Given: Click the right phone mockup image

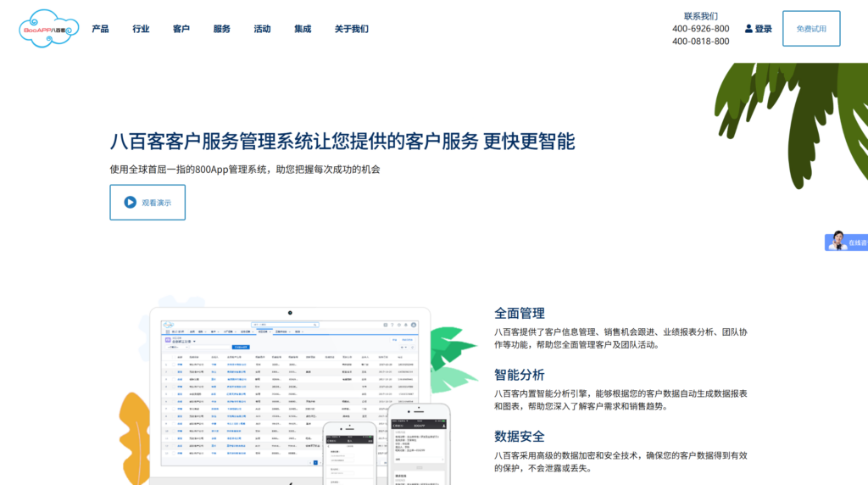Looking at the screenshot, I should (419, 444).
